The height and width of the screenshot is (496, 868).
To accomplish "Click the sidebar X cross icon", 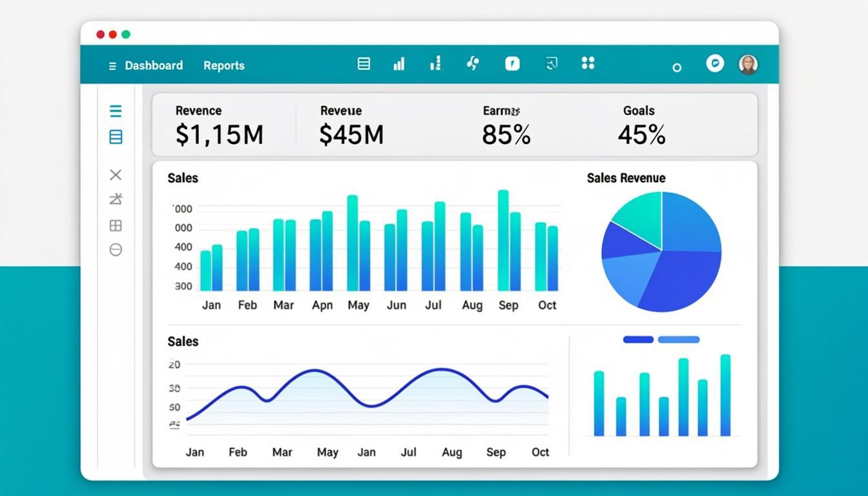I will point(116,174).
